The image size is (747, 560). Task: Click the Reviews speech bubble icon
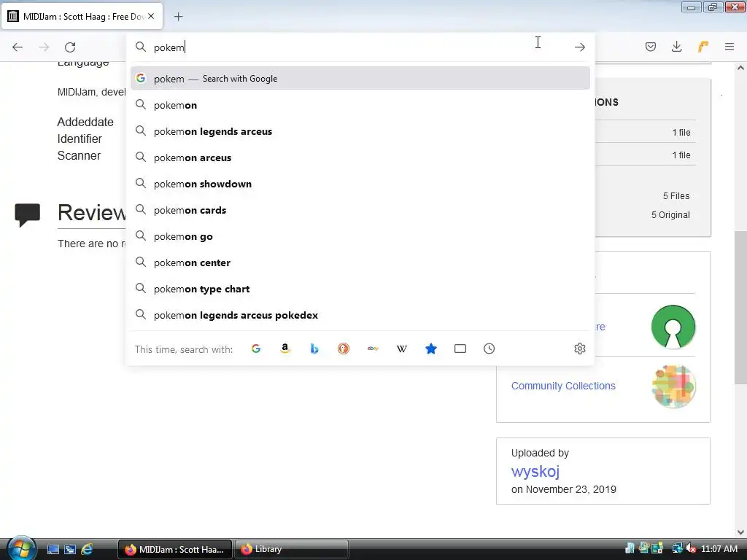[27, 215]
